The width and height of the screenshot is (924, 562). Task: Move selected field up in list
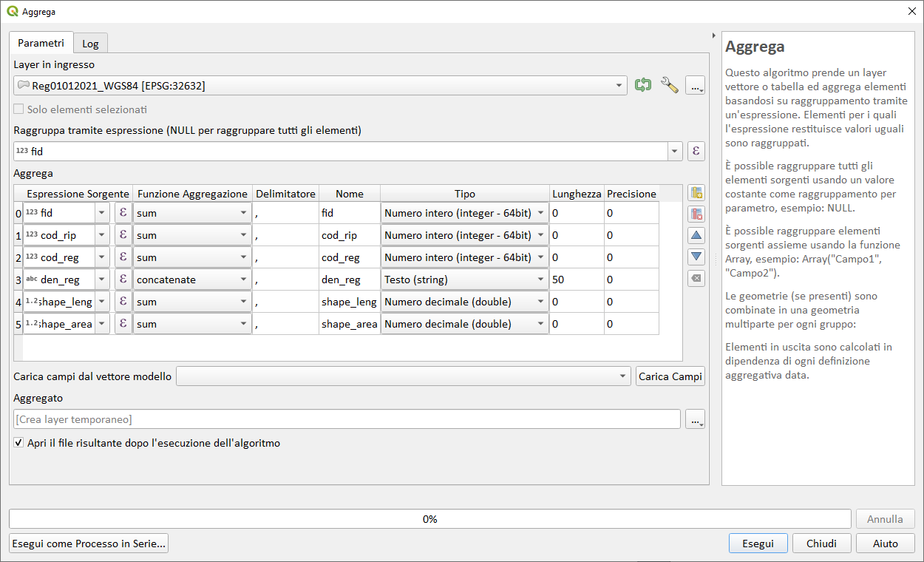coord(696,236)
